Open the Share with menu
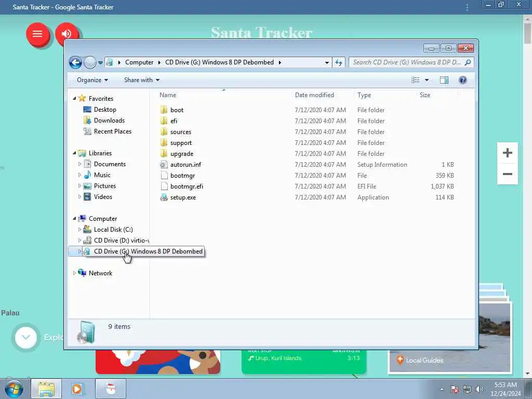 141,80
